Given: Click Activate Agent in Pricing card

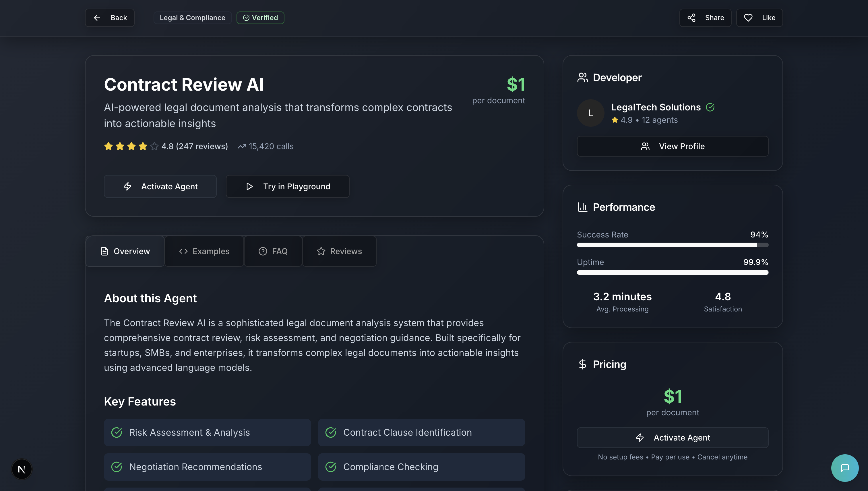Looking at the screenshot, I should (672, 438).
